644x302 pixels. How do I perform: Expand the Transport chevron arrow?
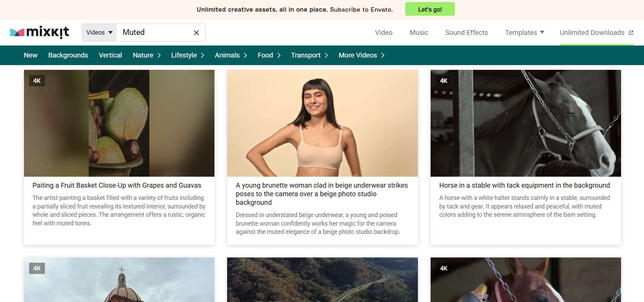(326, 55)
